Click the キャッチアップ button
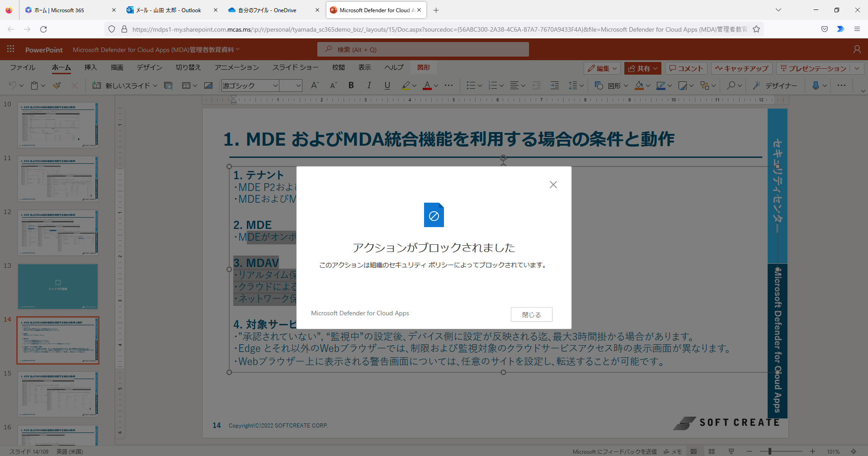 pyautogui.click(x=741, y=68)
